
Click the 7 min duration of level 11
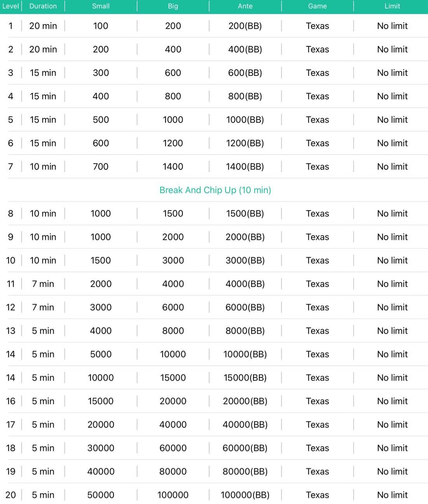coord(43,284)
